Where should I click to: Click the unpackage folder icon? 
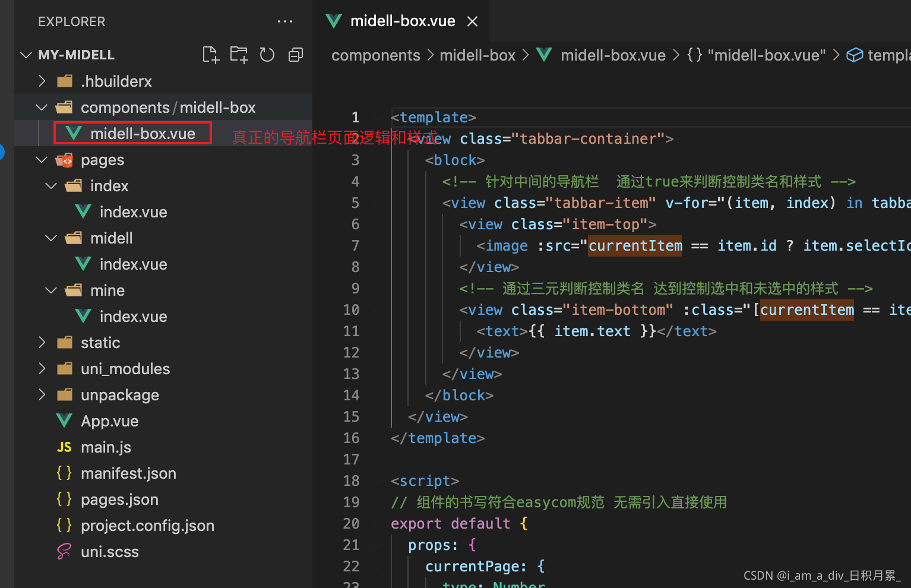64,395
